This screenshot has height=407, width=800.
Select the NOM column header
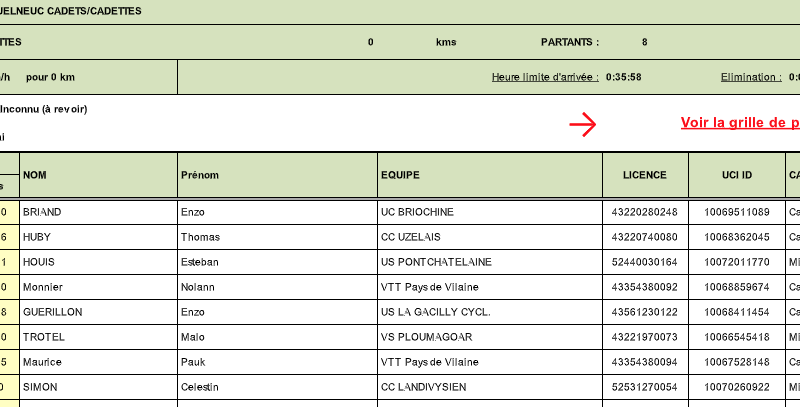pyautogui.click(x=35, y=175)
